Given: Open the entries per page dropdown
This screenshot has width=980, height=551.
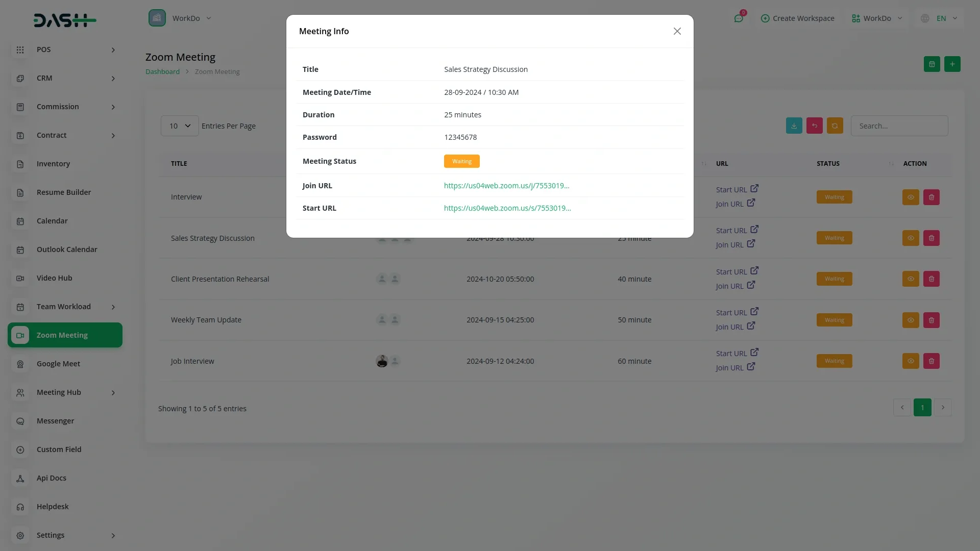Looking at the screenshot, I should pos(180,126).
